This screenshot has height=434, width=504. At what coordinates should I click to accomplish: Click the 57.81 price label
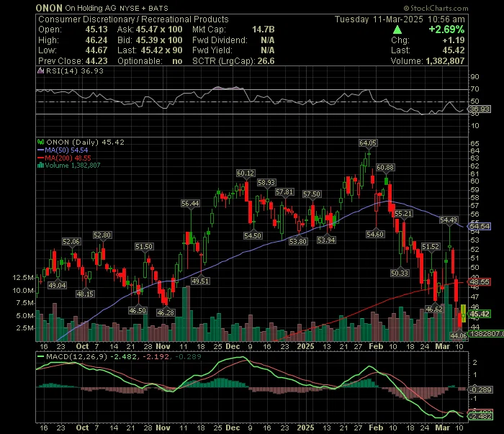coord(284,192)
